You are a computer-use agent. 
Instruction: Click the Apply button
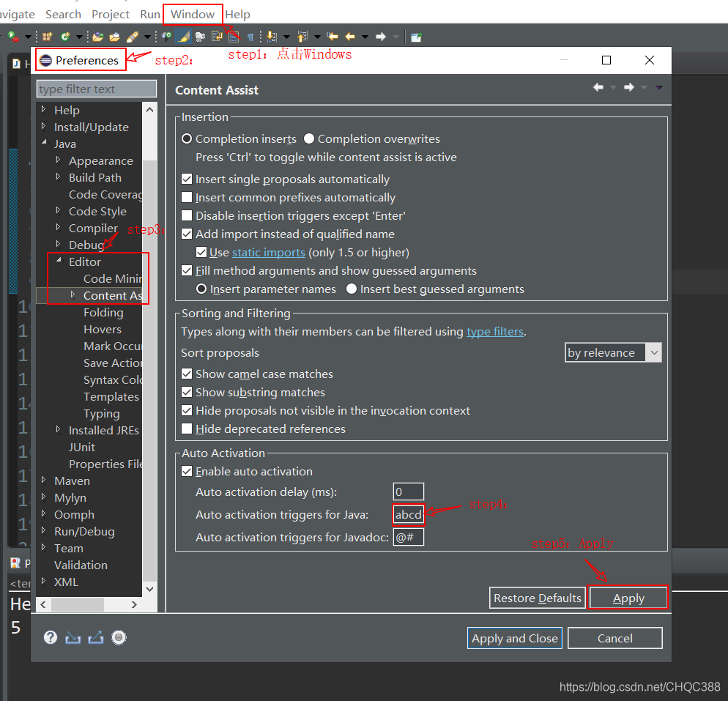(628, 598)
